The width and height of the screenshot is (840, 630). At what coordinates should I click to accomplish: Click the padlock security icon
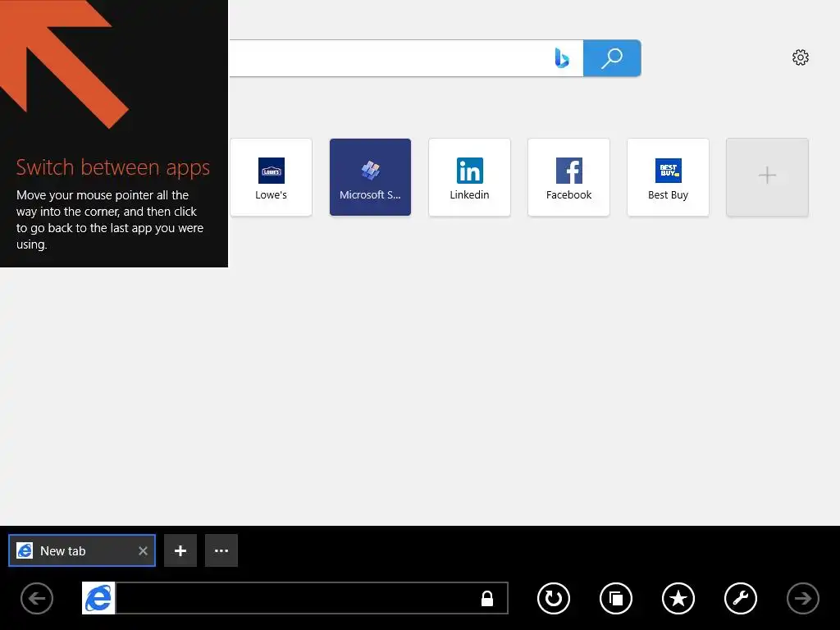487,598
